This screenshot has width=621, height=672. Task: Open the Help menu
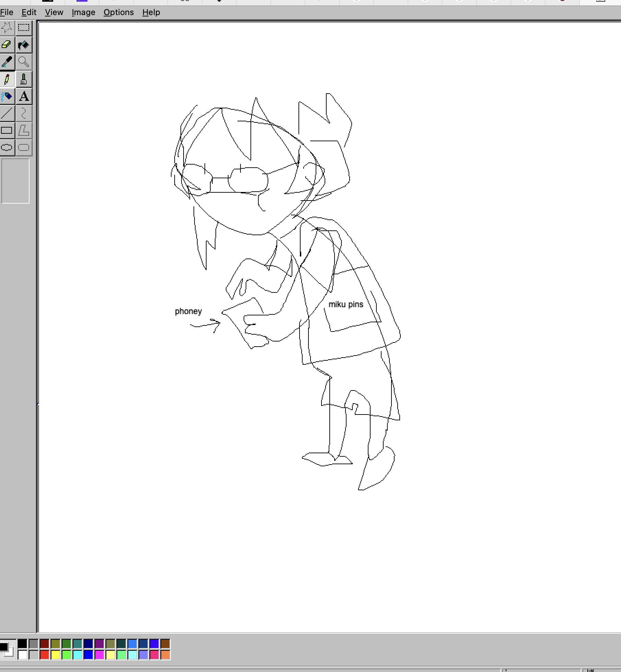point(151,12)
